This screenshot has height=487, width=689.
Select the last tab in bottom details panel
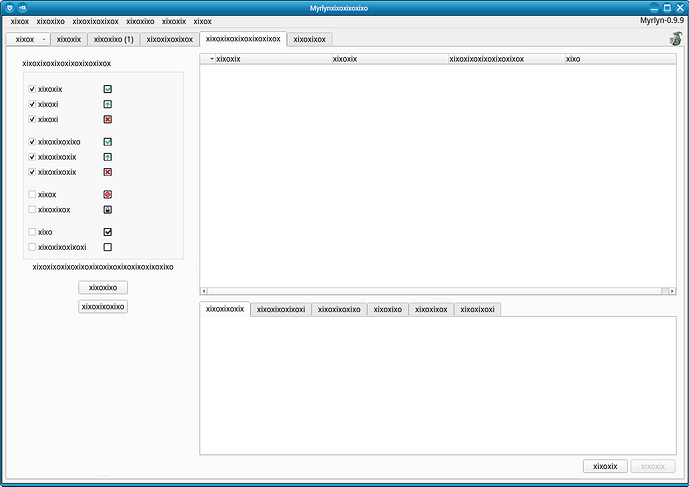point(477,309)
